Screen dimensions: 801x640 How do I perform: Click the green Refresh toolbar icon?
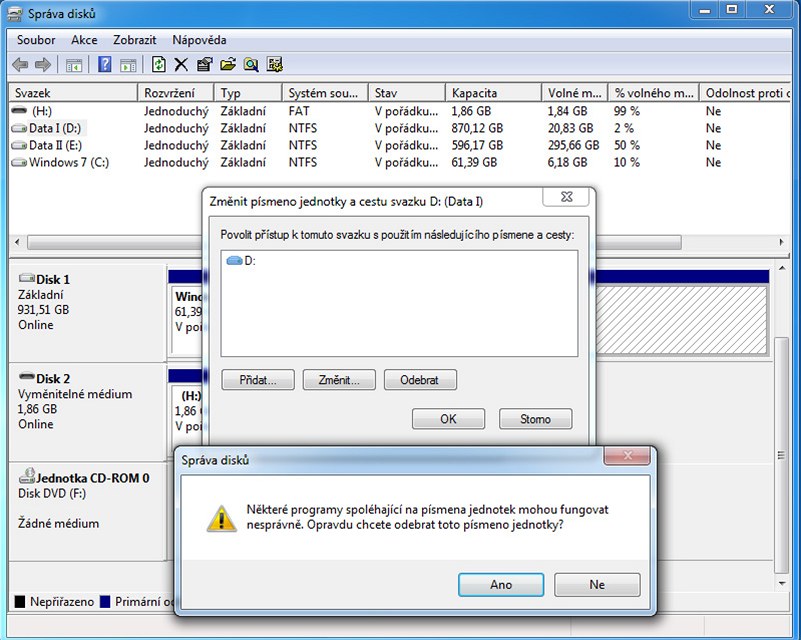[158, 65]
